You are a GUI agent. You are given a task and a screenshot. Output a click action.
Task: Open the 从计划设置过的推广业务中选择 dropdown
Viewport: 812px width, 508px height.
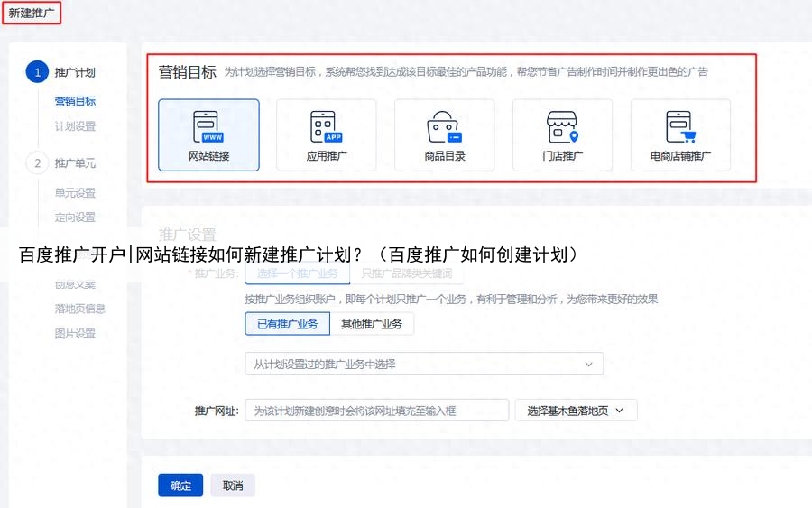coord(424,364)
